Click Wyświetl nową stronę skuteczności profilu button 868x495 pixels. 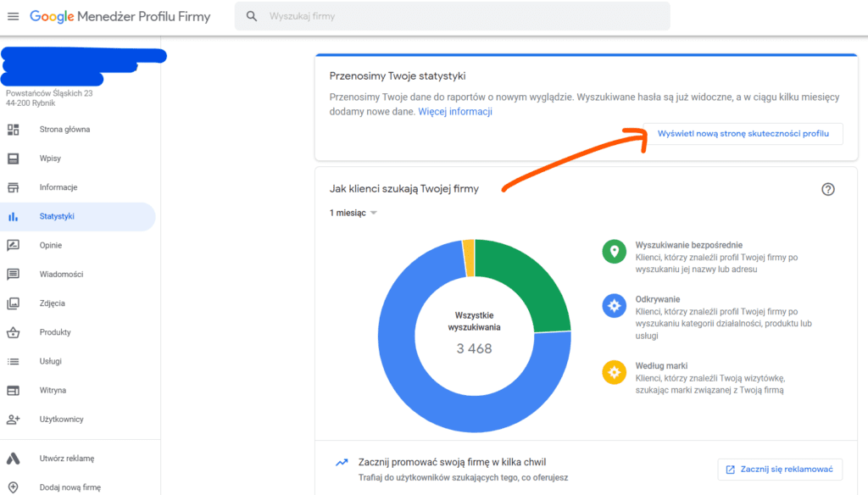pyautogui.click(x=743, y=134)
